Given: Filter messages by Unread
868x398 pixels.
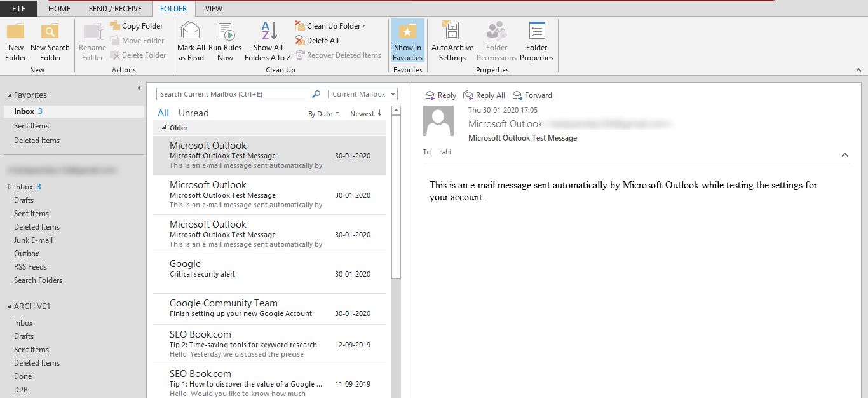Looking at the screenshot, I should [193, 113].
